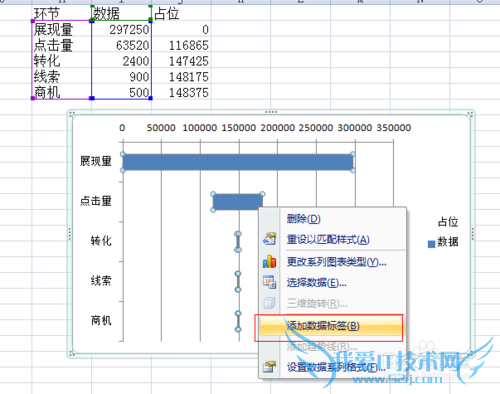Screen dimensions: 500x394
Task: Select the cell containing 500
Action: coord(121,92)
